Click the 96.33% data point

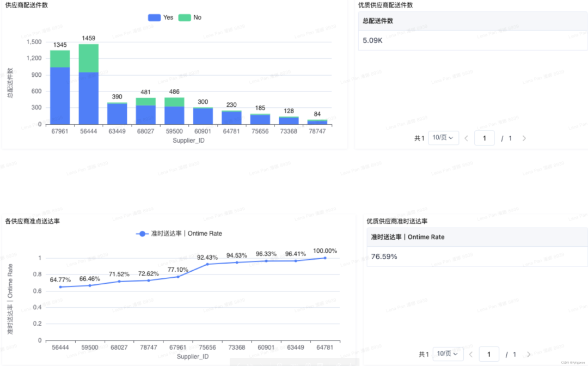[x=266, y=261]
